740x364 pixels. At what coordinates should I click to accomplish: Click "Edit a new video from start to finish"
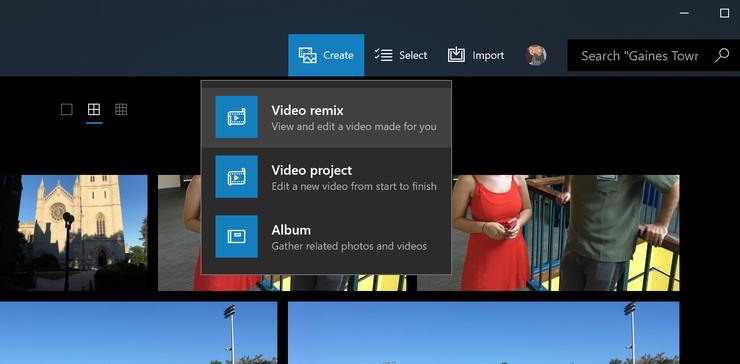point(354,186)
